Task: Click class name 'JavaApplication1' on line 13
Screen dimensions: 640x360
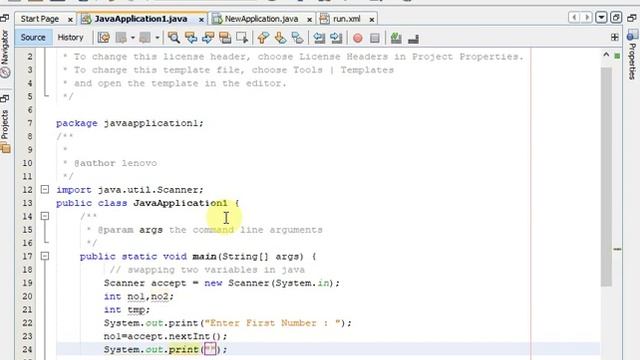Action: coord(180,203)
